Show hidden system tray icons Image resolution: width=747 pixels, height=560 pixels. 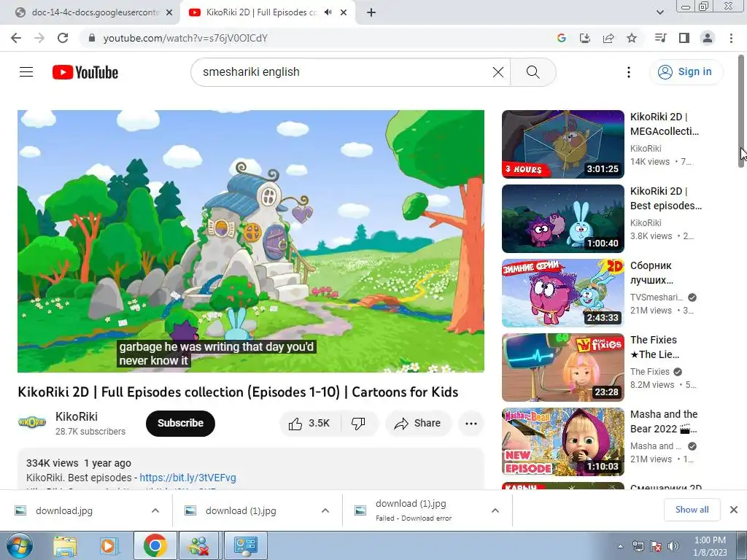[620, 546]
